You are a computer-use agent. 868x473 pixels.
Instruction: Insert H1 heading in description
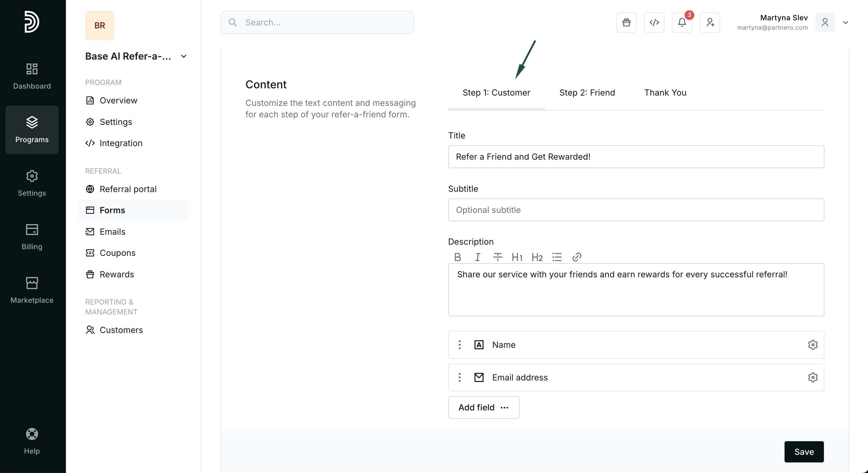[x=517, y=257]
